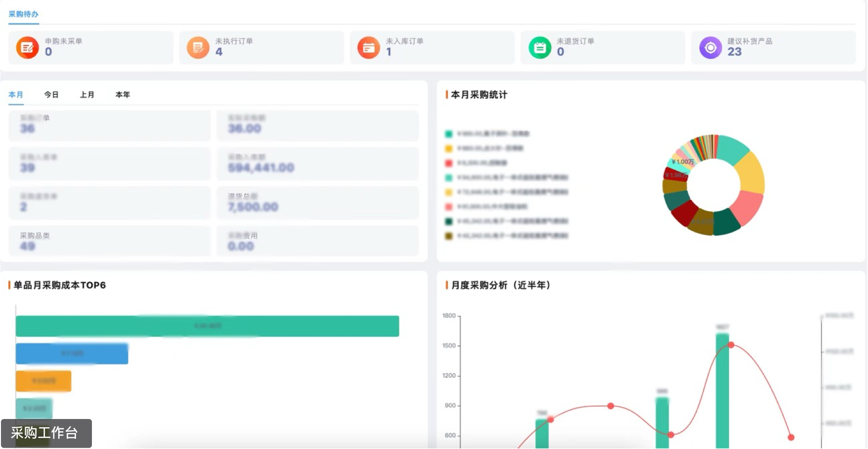Click the blue bar in TOP6 chart

pos(72,354)
